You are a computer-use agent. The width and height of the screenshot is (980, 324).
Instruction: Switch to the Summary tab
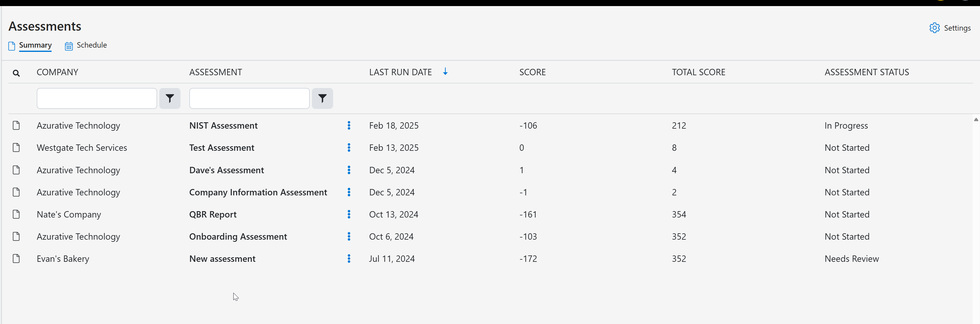pyautogui.click(x=35, y=45)
